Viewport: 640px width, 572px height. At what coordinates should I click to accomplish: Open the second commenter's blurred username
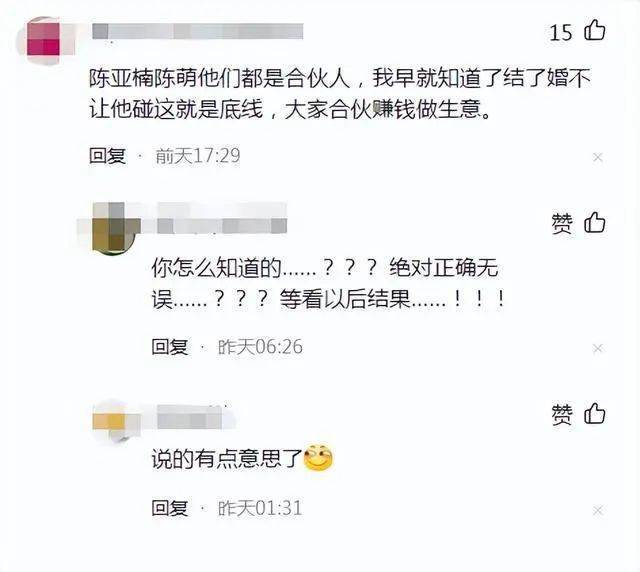point(222,225)
